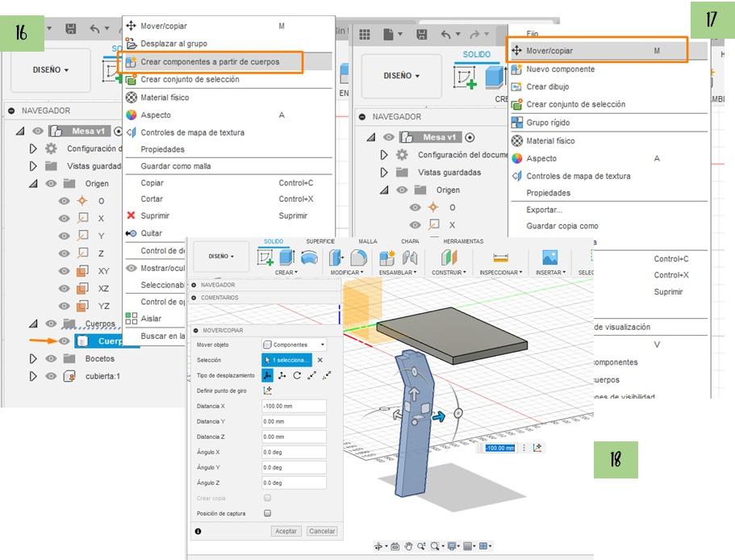Screen dimensions: 735x560
Task: Click the Distancia X input field
Action: (x=294, y=407)
